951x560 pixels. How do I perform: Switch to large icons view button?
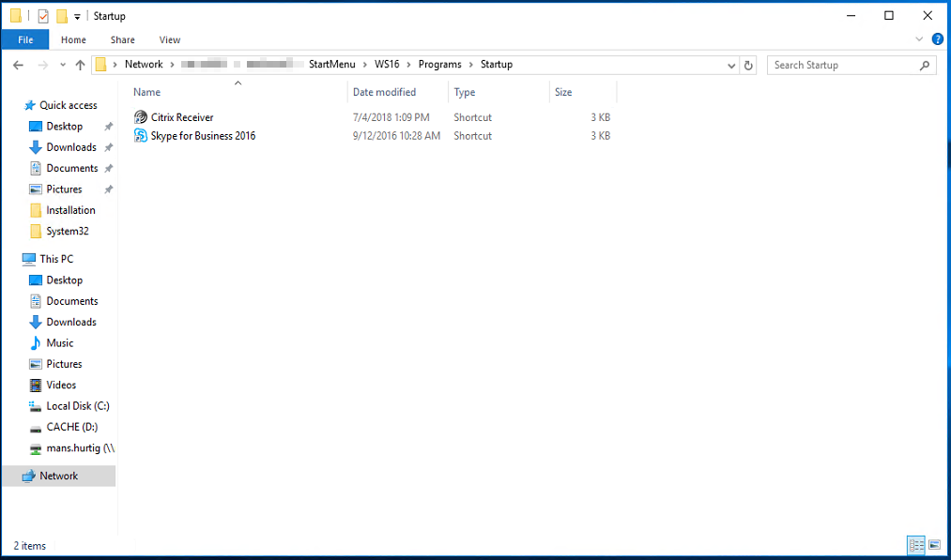(x=934, y=545)
